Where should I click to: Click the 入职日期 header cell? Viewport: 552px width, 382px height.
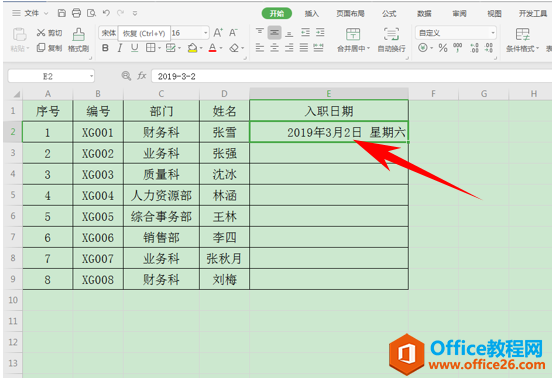(329, 111)
